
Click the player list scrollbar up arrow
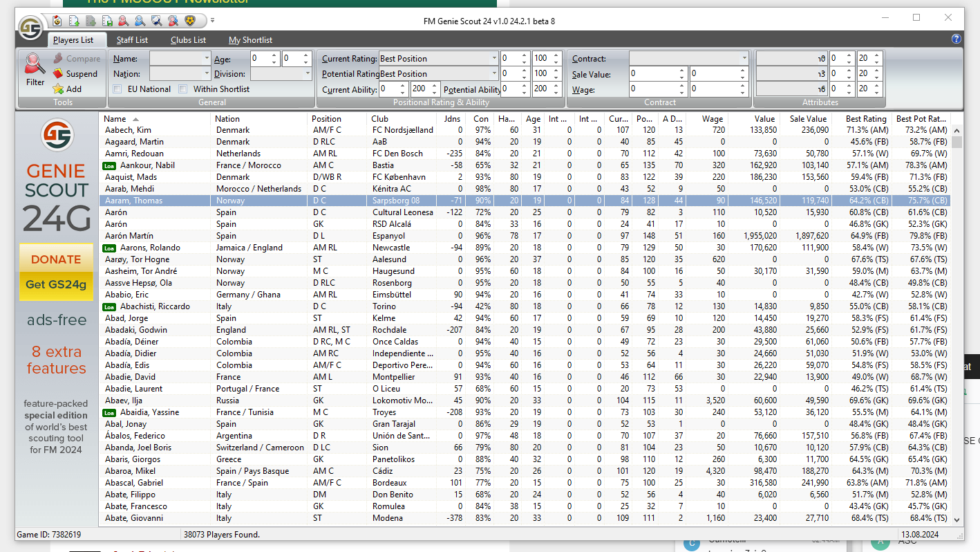(x=957, y=131)
